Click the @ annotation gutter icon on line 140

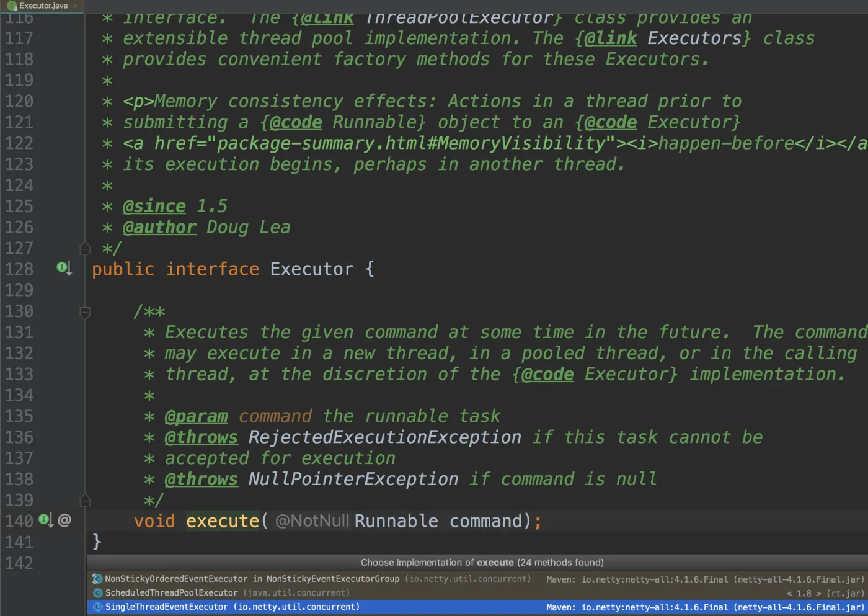click(64, 520)
